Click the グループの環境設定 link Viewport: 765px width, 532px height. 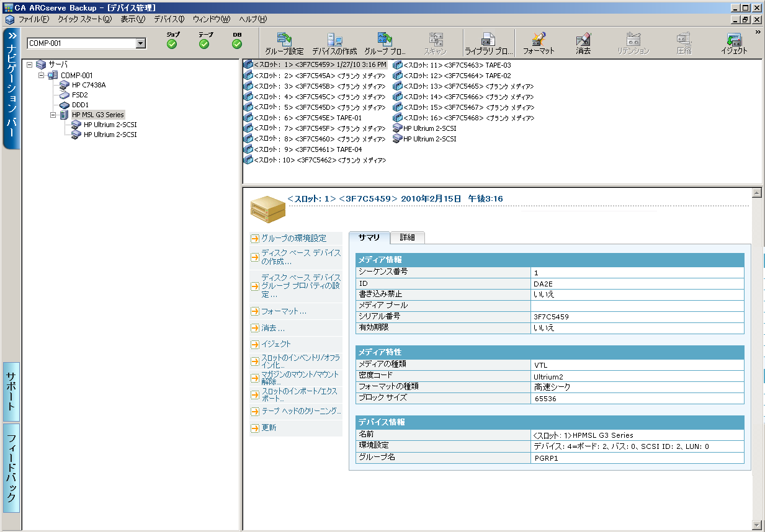(x=293, y=238)
